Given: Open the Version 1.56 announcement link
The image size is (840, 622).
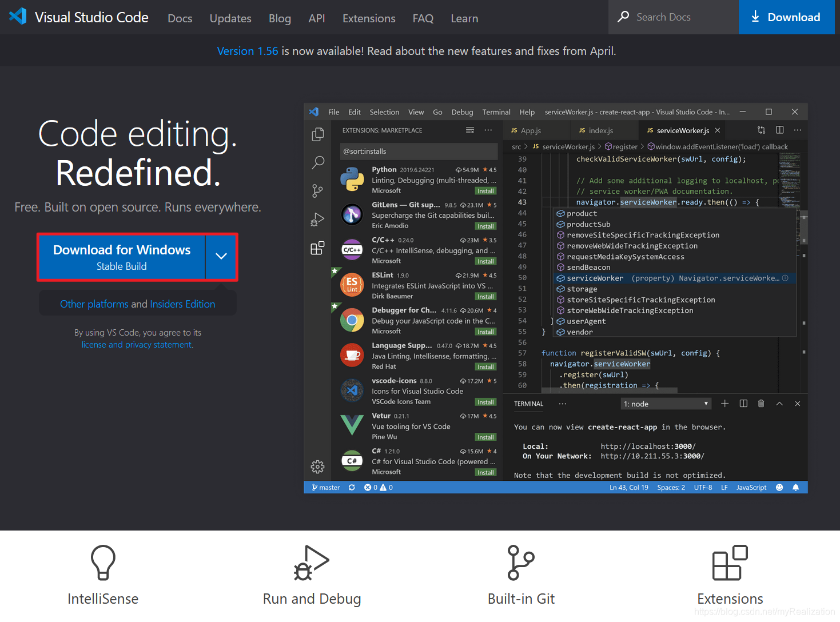Looking at the screenshot, I should tap(248, 51).
